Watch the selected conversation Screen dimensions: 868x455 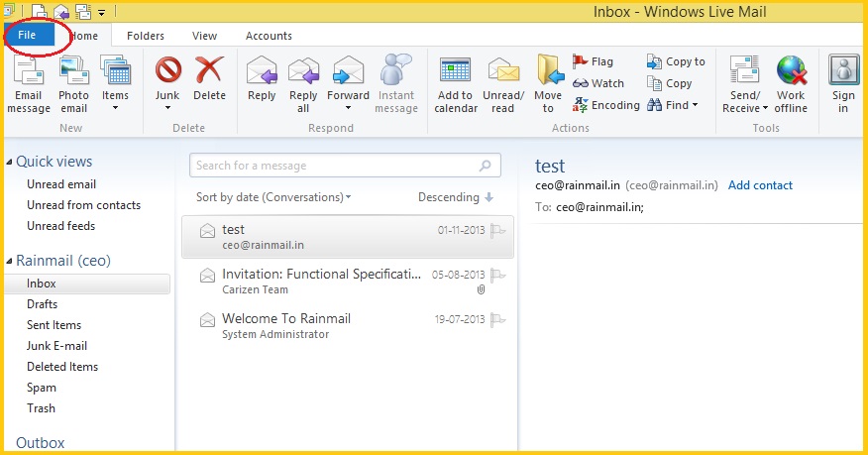pyautogui.click(x=598, y=83)
